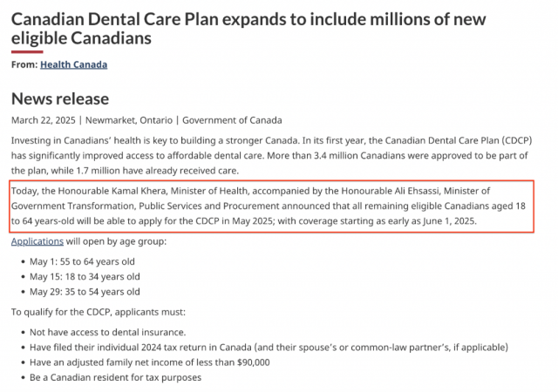
Task: Click the Canadian resident for tax purposes bullet
Action: [115, 377]
